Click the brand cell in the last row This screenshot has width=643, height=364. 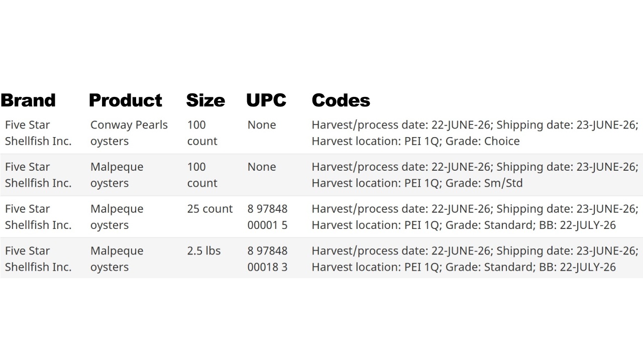38,259
